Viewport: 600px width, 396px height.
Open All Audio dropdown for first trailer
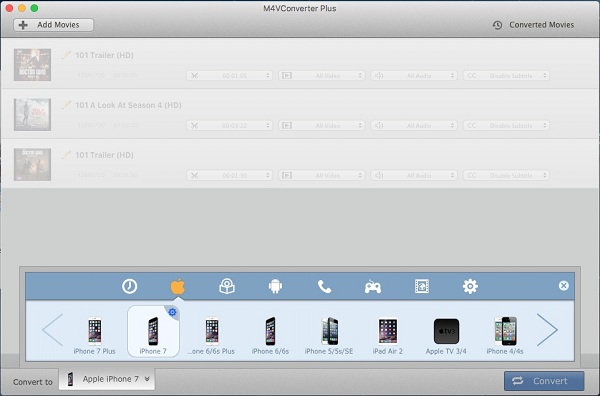click(x=414, y=76)
